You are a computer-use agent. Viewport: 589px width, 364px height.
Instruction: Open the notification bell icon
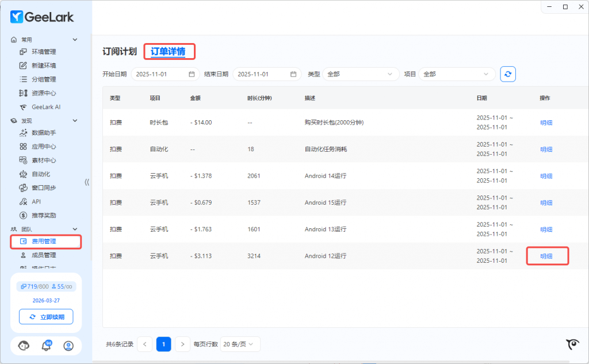46,346
